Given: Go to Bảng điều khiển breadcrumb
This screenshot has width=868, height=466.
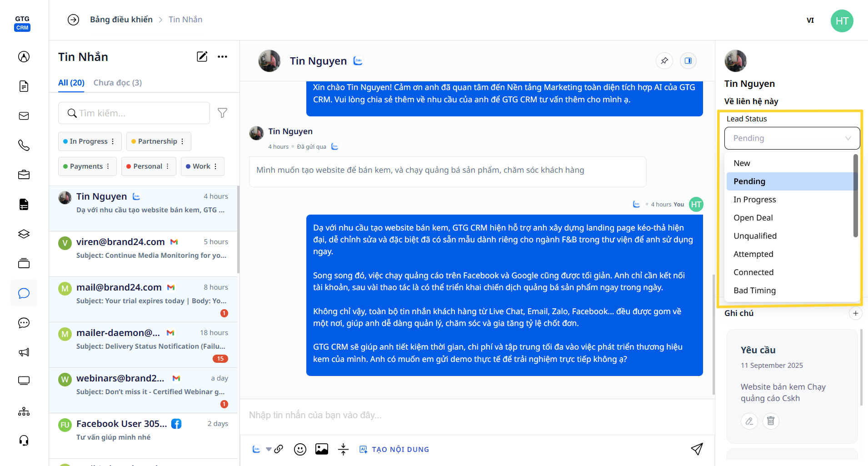Looking at the screenshot, I should pyautogui.click(x=121, y=20).
